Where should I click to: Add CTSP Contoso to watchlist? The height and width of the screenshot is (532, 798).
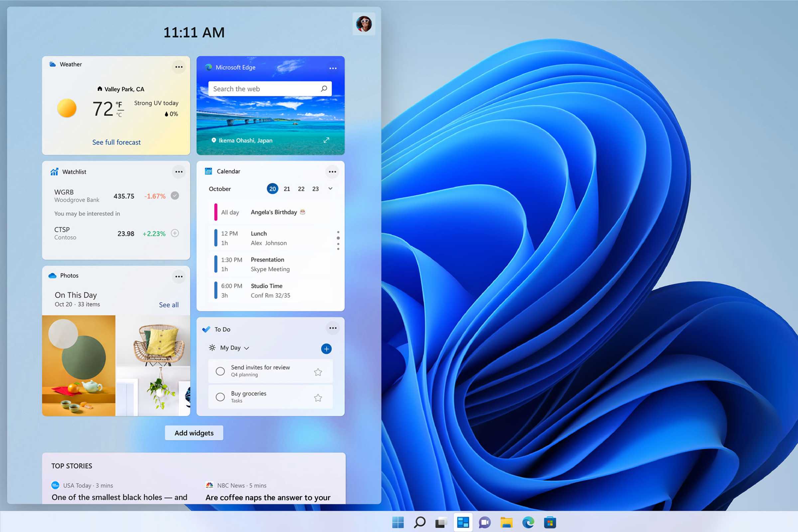point(175,233)
